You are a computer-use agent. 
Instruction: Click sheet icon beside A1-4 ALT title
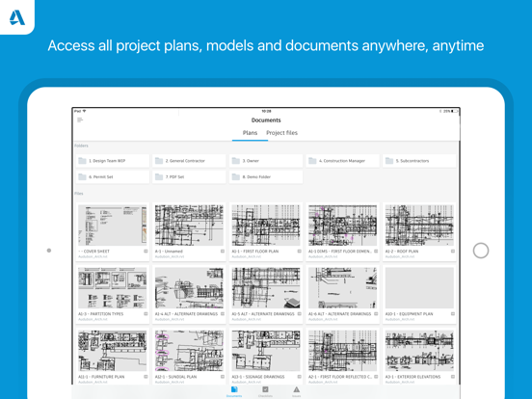tap(223, 314)
